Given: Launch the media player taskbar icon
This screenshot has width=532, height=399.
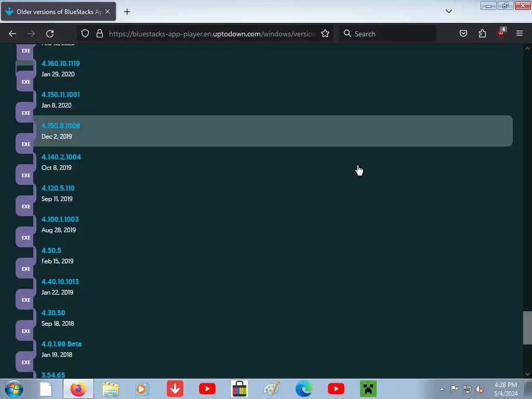Looking at the screenshot, I should click(142, 389).
